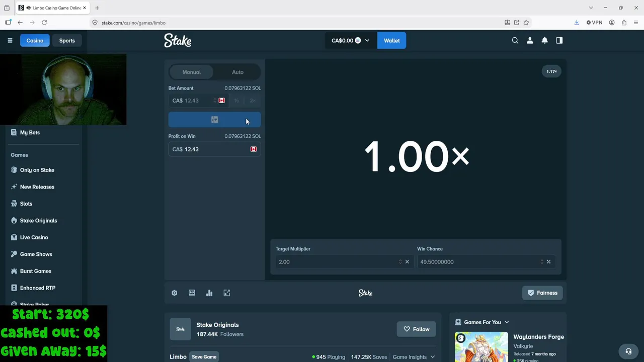Viewport: 644px width, 362px height.
Task: Toggle the right sidebar panel icon
Action: pyautogui.click(x=559, y=40)
